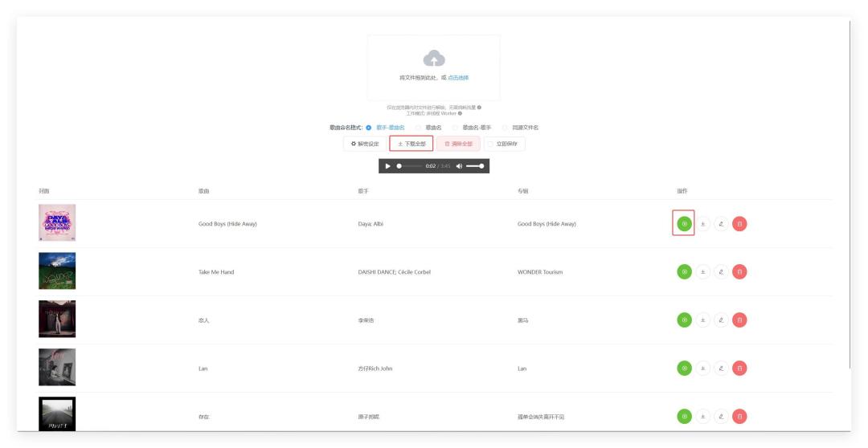Delete the Good Boys (Hide Away) row
This screenshot has width=868, height=448.
tap(739, 223)
